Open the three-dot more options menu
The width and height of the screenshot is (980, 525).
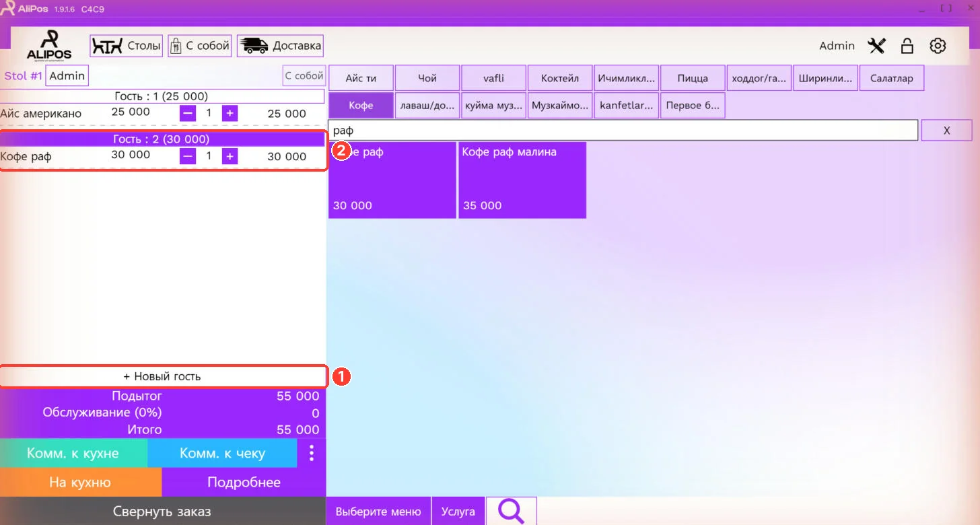pyautogui.click(x=312, y=453)
